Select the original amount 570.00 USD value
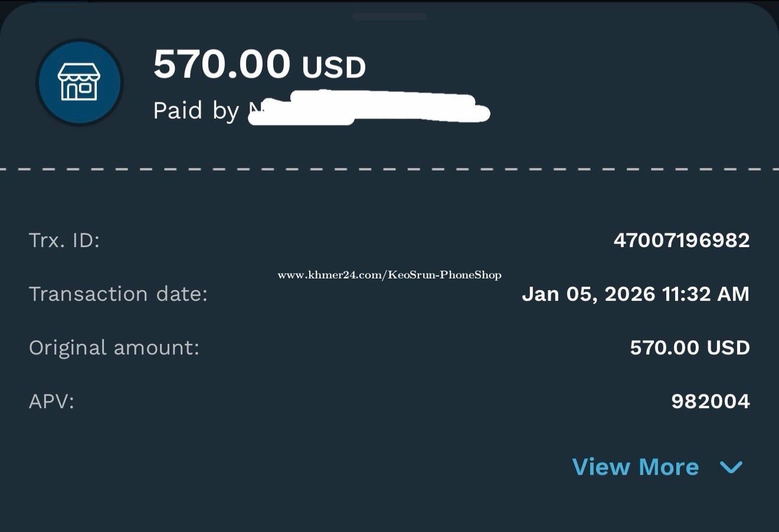The image size is (779, 532). [x=689, y=347]
